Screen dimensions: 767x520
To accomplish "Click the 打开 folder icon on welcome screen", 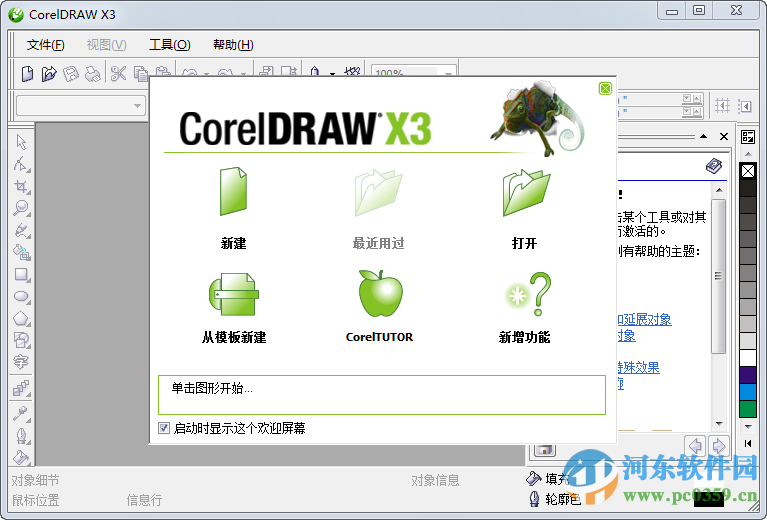I will click(526, 192).
